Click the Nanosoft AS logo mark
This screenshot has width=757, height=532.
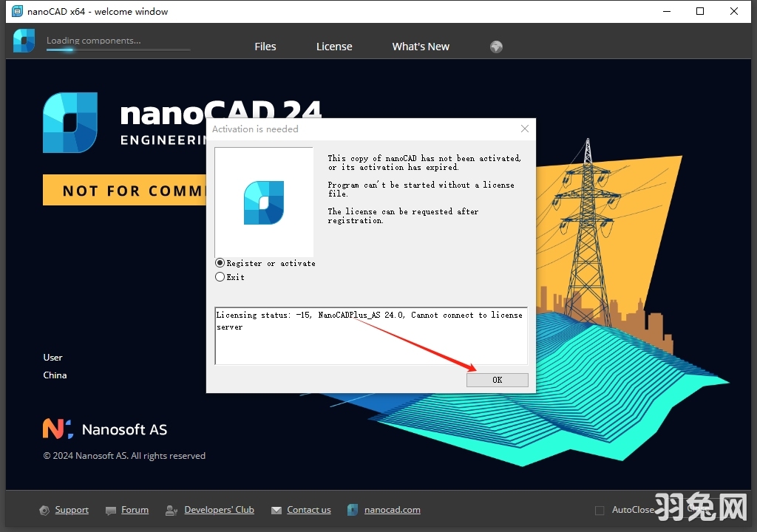click(56, 428)
